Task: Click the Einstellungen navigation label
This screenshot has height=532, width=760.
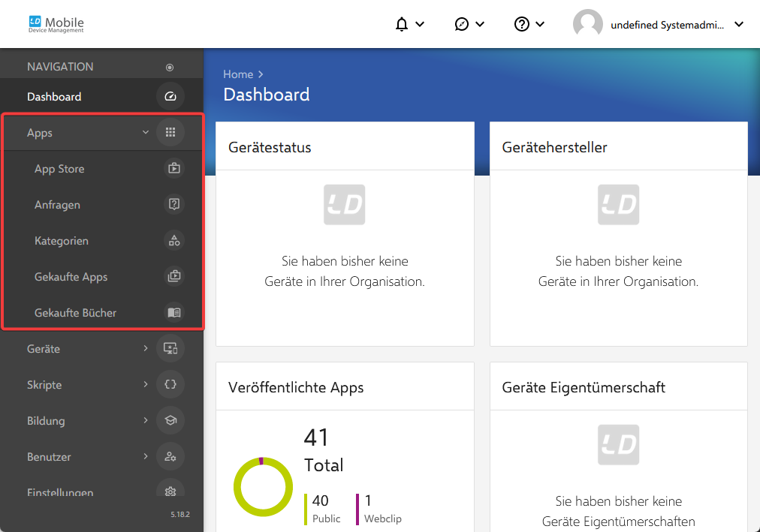Action: pos(60,491)
